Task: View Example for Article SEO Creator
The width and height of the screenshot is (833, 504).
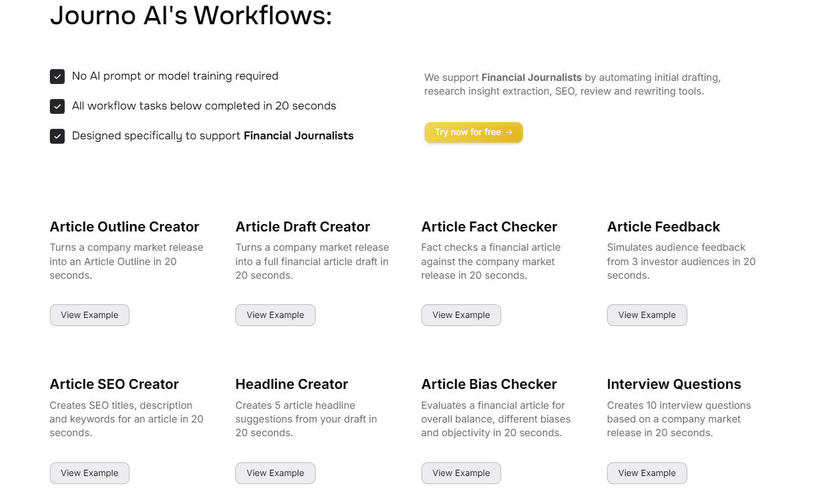Action: tap(89, 473)
